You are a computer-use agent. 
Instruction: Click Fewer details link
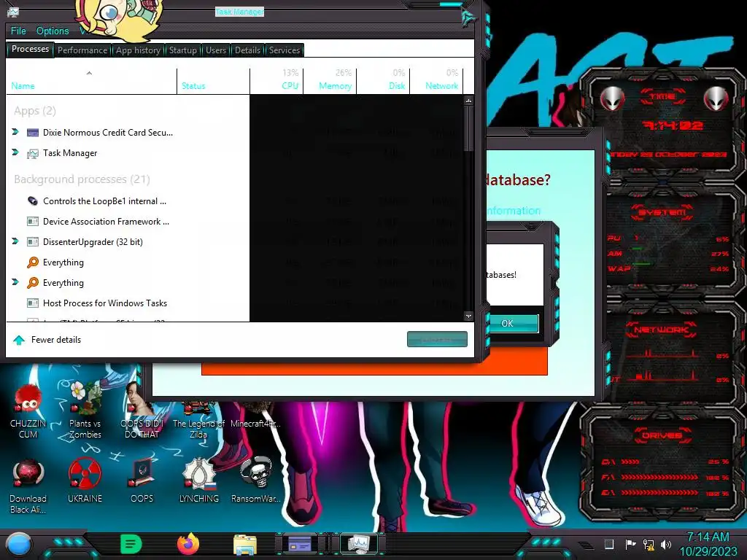[x=56, y=340]
